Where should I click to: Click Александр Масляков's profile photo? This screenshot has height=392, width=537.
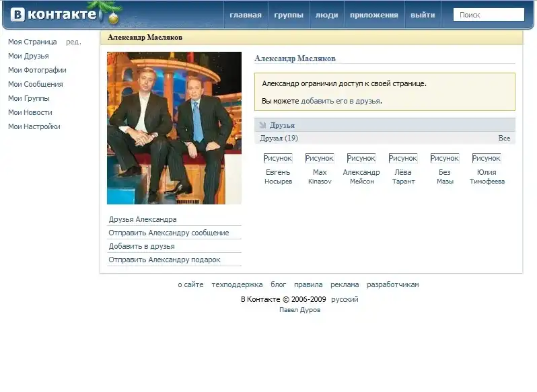coord(174,128)
